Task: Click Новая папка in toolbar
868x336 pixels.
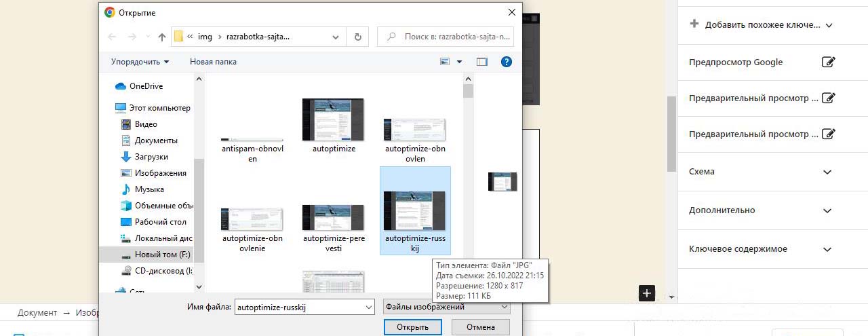Action: [x=213, y=62]
